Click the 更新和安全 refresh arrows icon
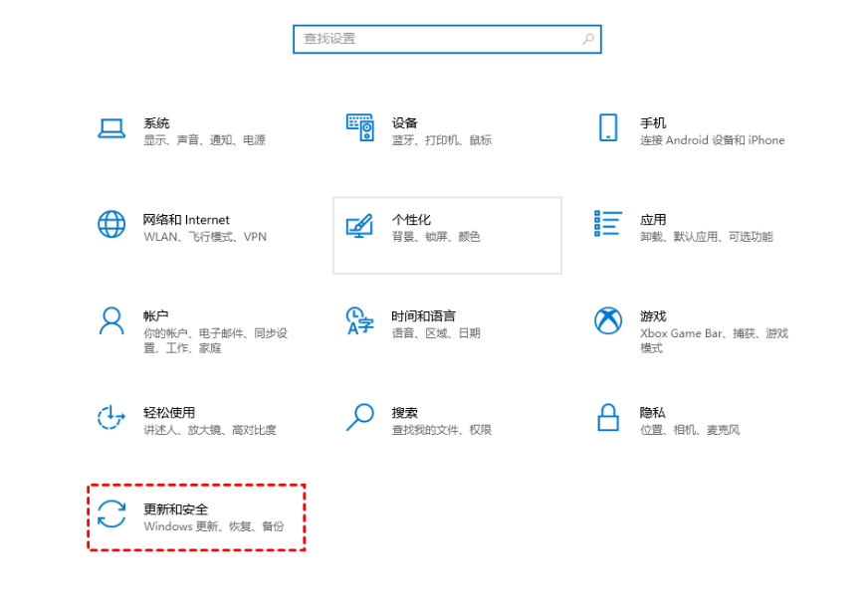868x607 pixels. pos(110,513)
